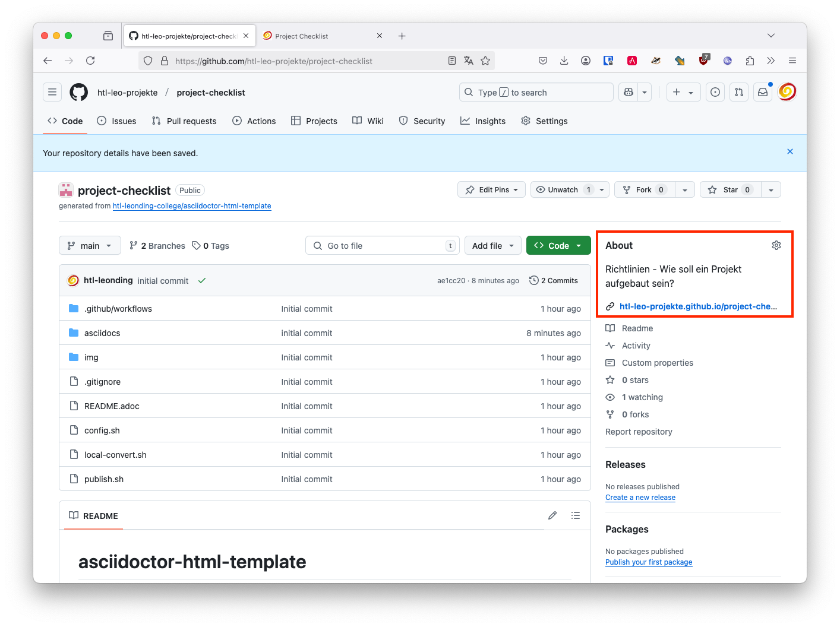This screenshot has width=840, height=627.
Task: Expand Fork options dropdown arrow
Action: click(685, 189)
